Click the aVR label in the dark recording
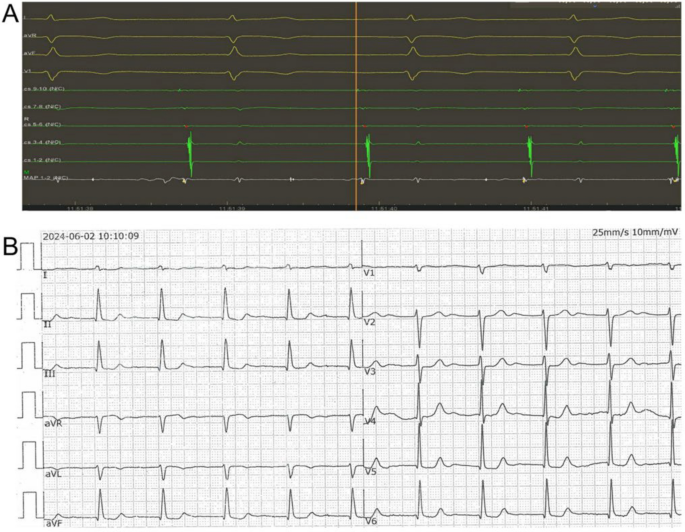This screenshot has height=532, width=685. [30, 36]
